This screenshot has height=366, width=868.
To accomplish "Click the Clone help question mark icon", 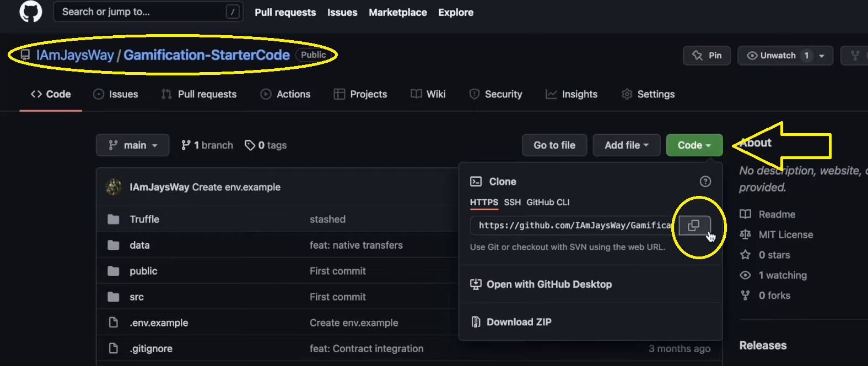I will point(705,181).
